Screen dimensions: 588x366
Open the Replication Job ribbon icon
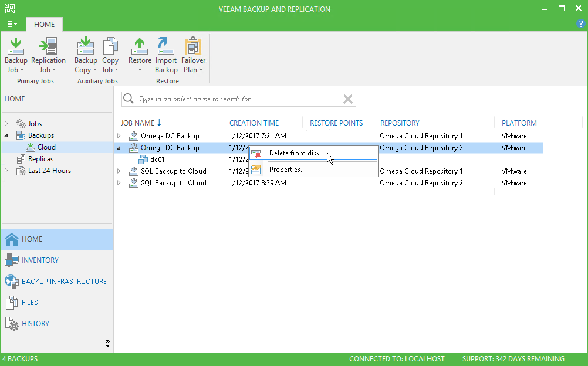(x=48, y=46)
